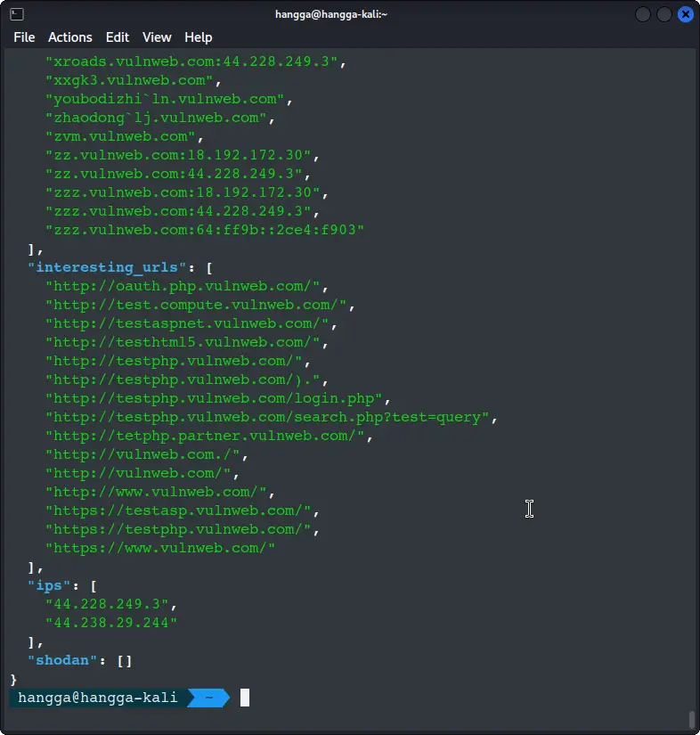Open the Edit menu
Screen dimensions: 700x735
pos(118,37)
